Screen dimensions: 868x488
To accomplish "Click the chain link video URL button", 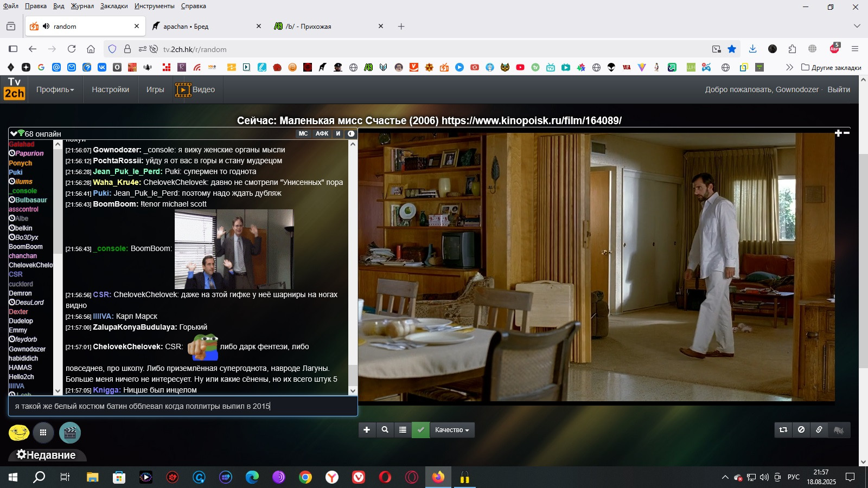I will click(819, 429).
